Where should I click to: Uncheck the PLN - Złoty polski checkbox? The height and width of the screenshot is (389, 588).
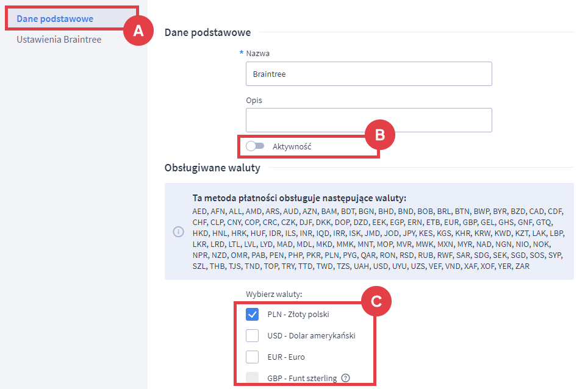click(252, 314)
